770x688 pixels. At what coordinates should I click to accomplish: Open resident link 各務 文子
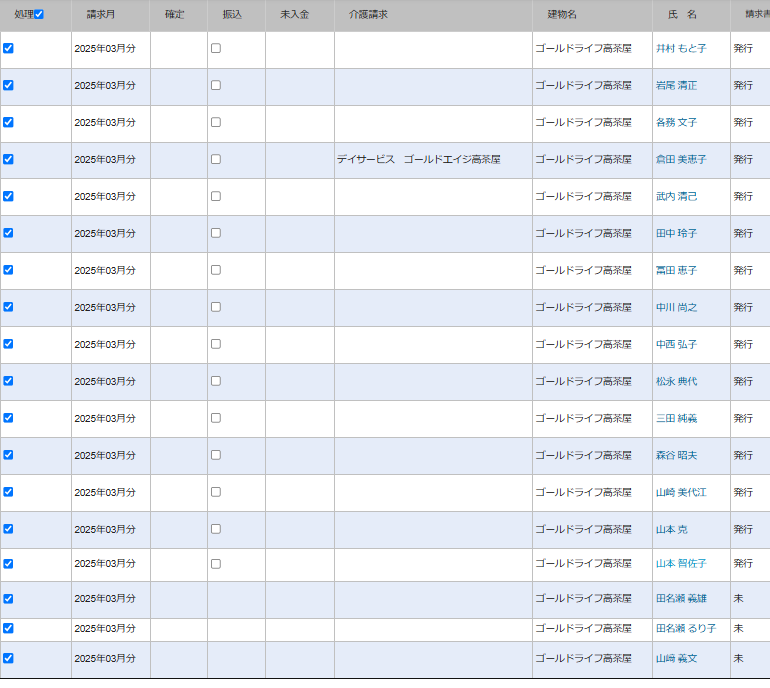[676, 122]
